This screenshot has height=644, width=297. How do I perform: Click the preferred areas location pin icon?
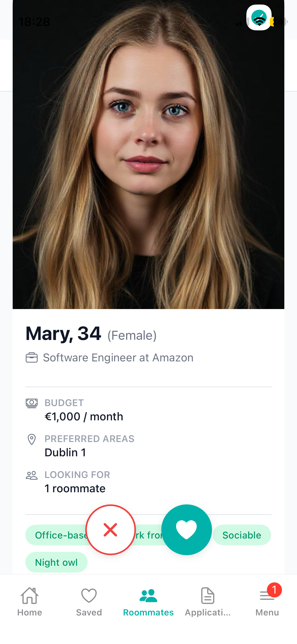(31, 439)
